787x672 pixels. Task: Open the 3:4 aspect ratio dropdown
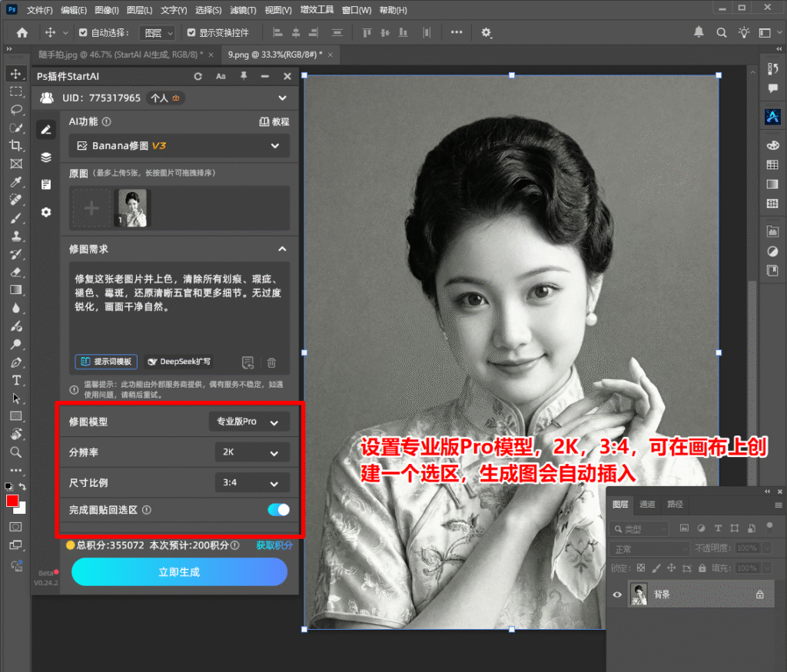click(x=252, y=482)
